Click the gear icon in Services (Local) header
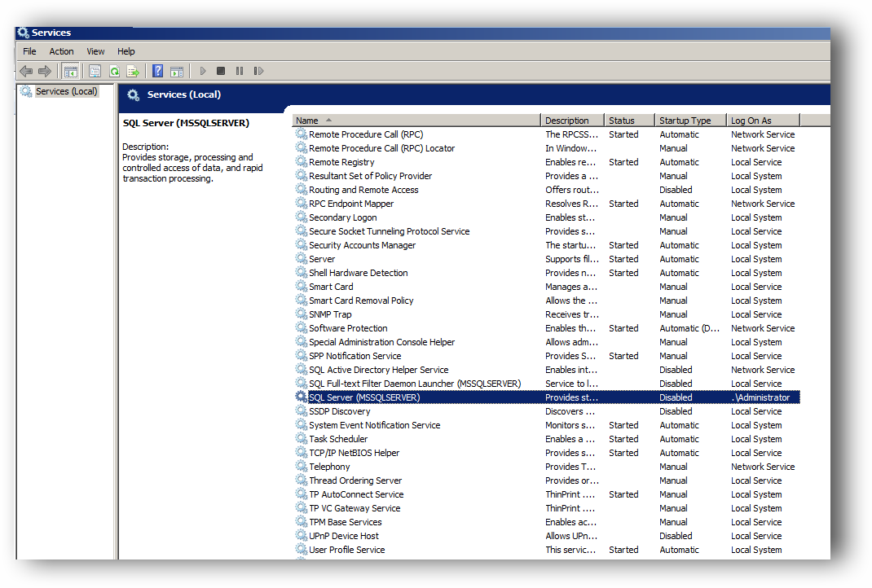 point(134,95)
